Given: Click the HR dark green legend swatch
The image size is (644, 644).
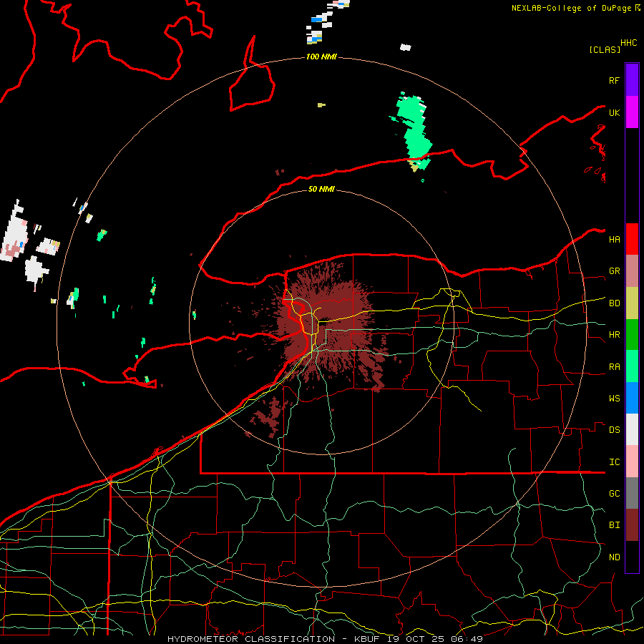Looking at the screenshot, I should point(632,335).
